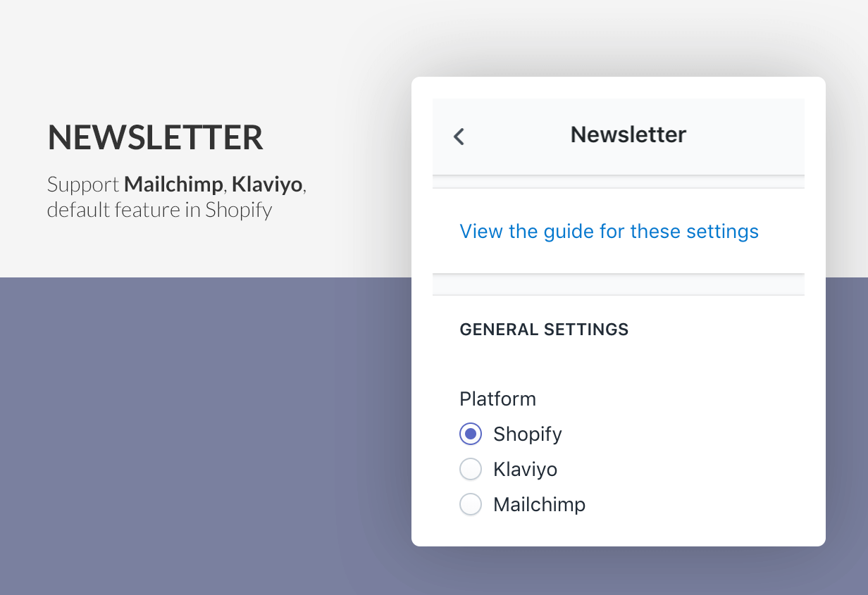Screen dimensions: 868x595
Task: Click the Klaviyo option label text
Action: (526, 469)
